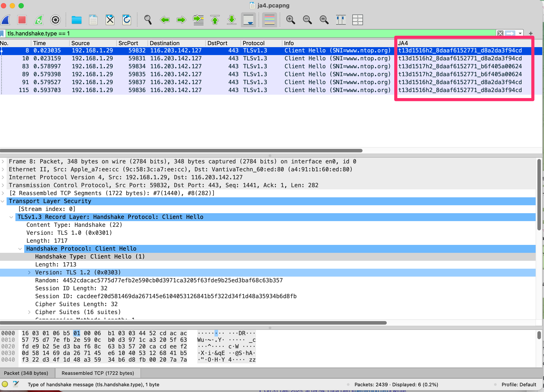
Task: Sort by the JA4 column header
Action: [x=403, y=43]
